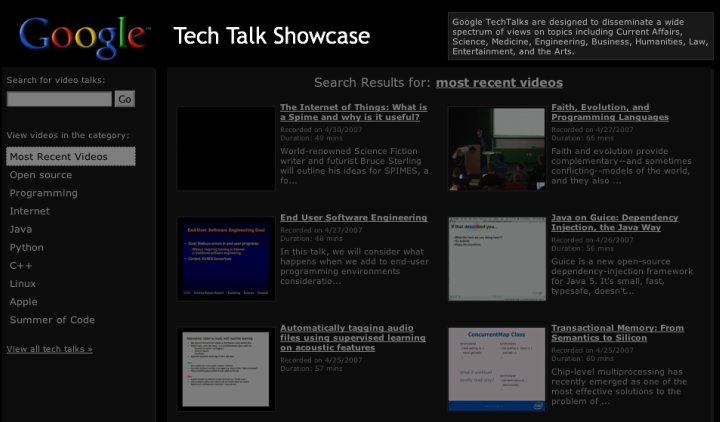This screenshot has height=422, width=720.
Task: Choose the Programming category
Action: [43, 193]
